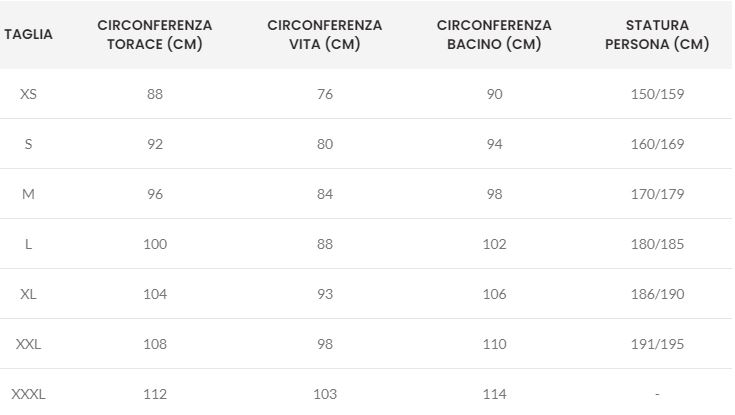Select the XS size row label
The image size is (735, 415).
coord(28,94)
